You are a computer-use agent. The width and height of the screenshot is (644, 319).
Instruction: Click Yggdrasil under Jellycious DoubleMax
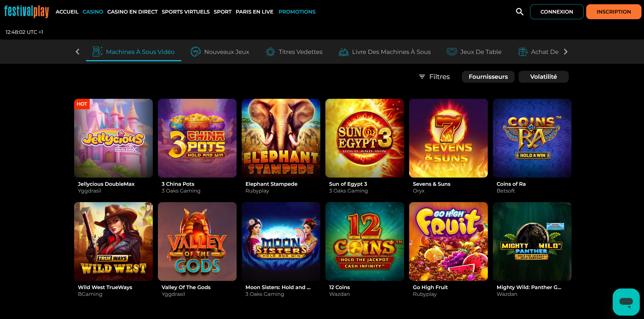[89, 191]
